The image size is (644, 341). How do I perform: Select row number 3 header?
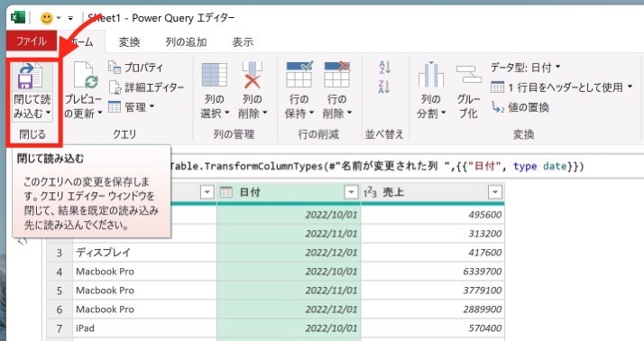[x=60, y=253]
